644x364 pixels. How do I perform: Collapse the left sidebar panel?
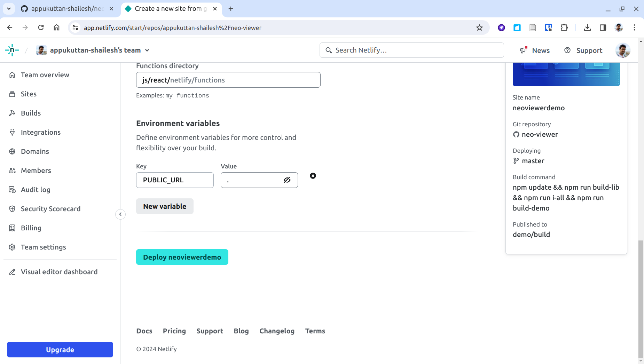(x=120, y=214)
